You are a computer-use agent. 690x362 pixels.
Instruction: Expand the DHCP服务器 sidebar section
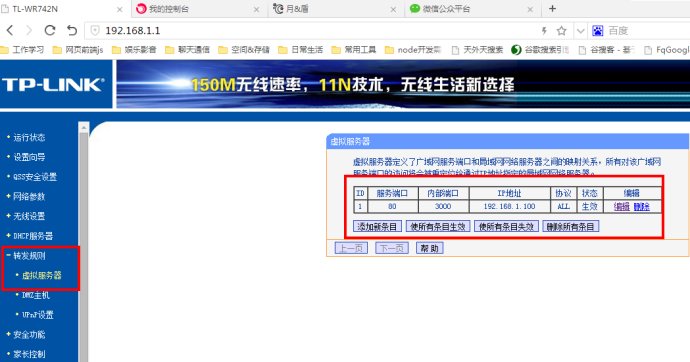tap(33, 236)
